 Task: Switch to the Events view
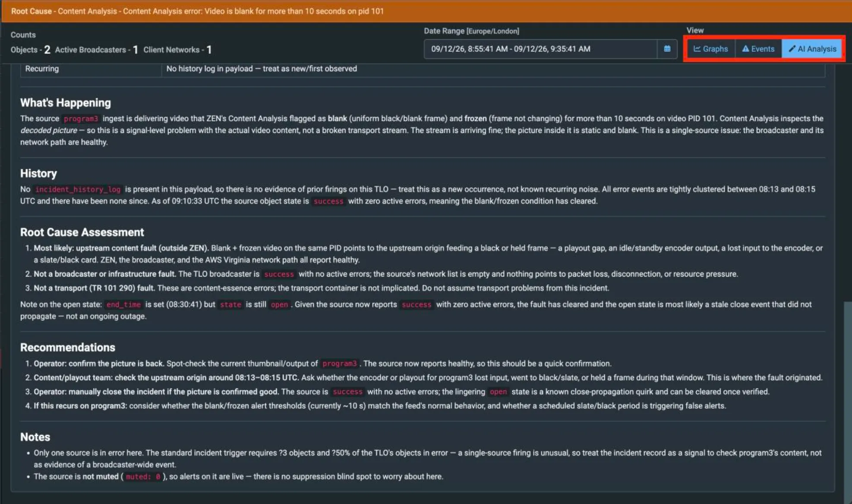point(758,49)
